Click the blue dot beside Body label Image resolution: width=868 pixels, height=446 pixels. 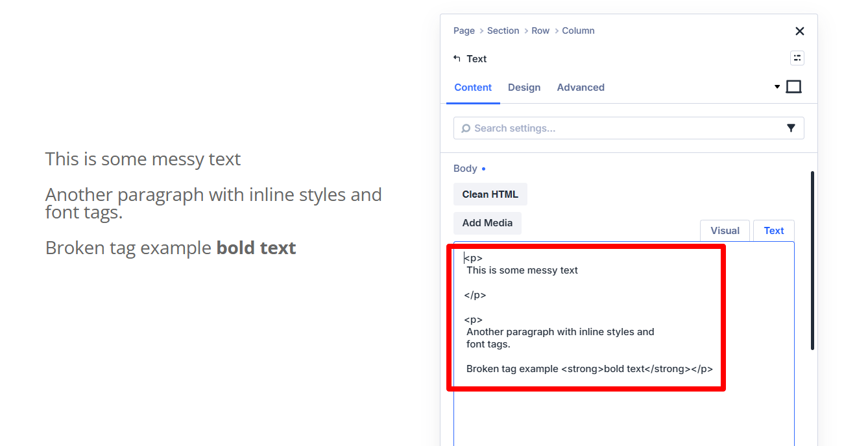point(483,169)
